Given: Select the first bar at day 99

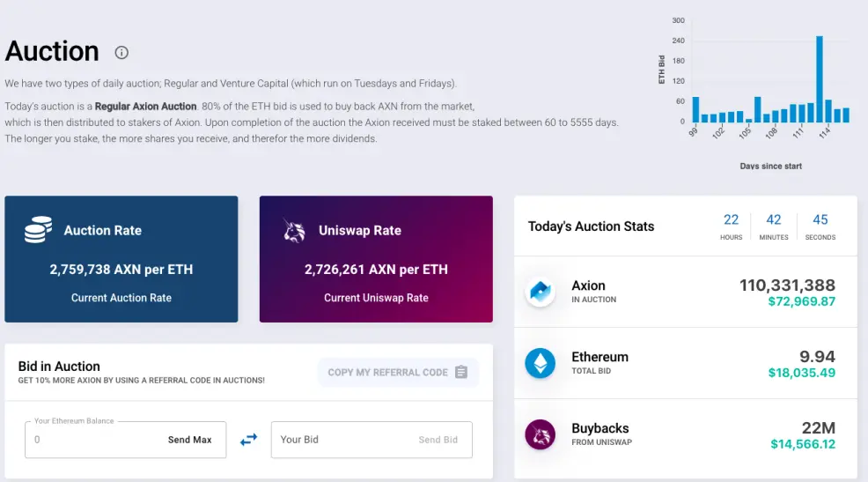Looking at the screenshot, I should (695, 109).
